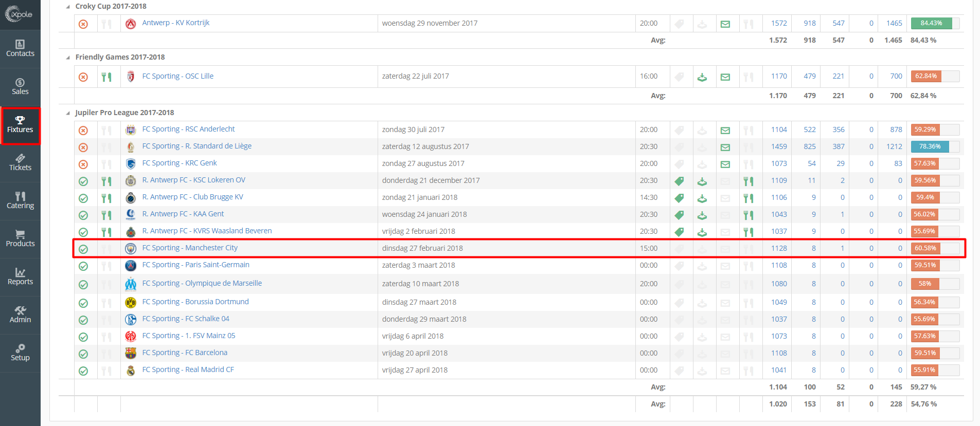Click the ticket tag icon in Club Brugge KV row
The width and height of the screenshot is (980, 426).
tap(679, 198)
